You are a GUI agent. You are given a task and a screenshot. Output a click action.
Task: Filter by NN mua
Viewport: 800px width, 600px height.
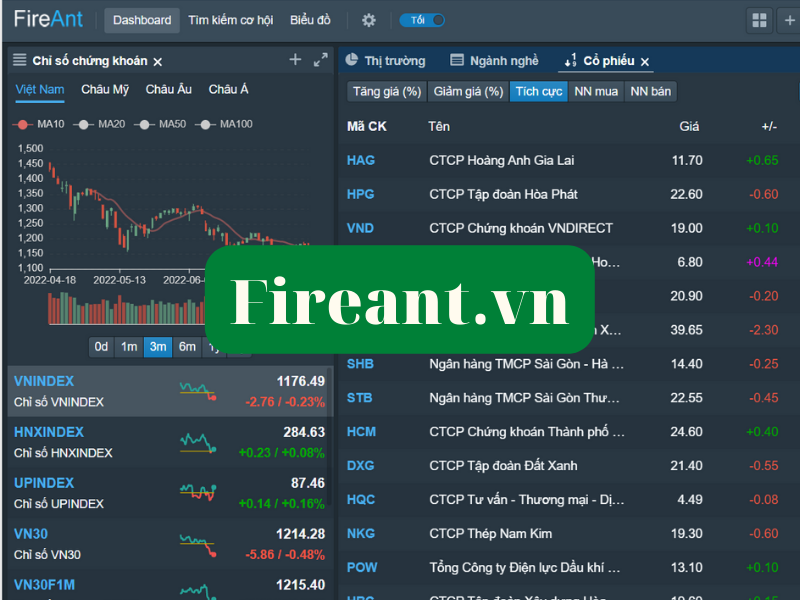[596, 92]
